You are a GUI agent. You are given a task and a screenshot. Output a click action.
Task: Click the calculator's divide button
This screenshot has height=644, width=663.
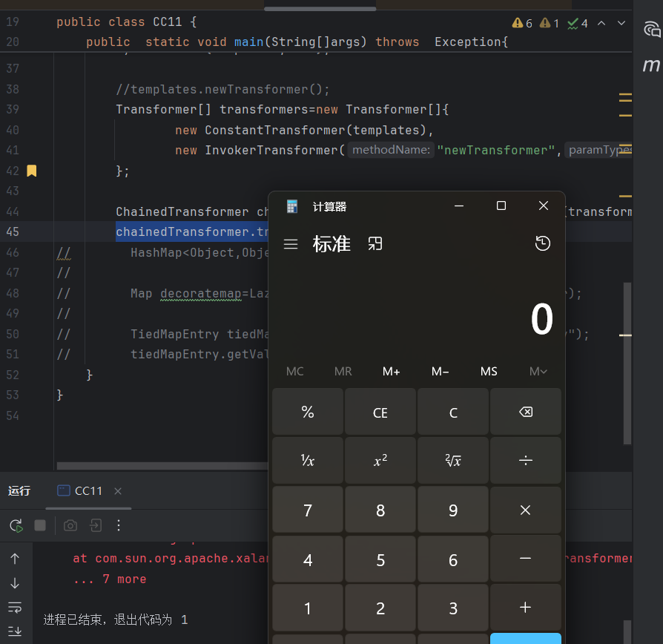point(525,461)
